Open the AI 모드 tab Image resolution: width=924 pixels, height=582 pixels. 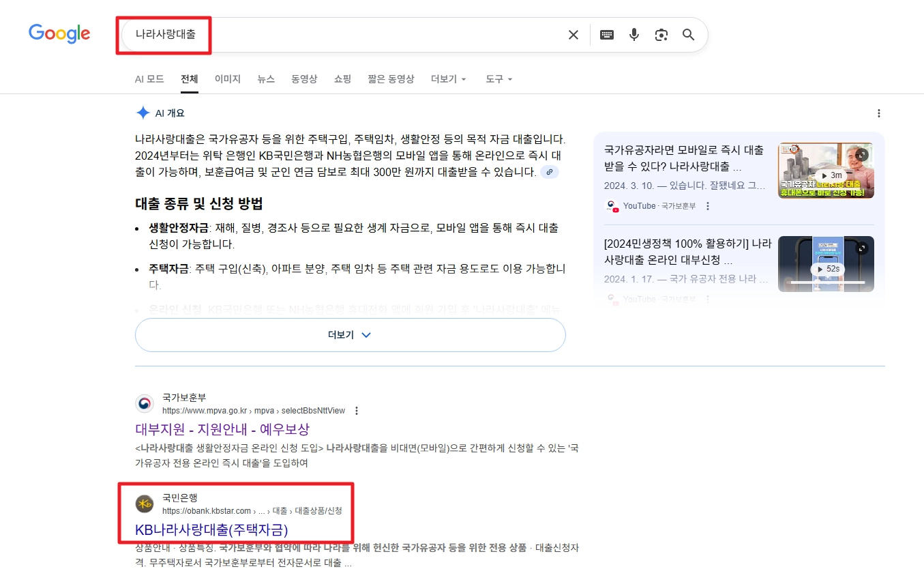(x=149, y=78)
